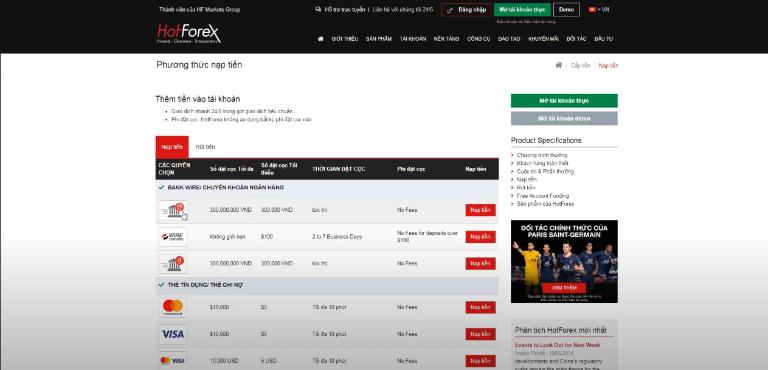
Task: Open the ĐÀO TẠO menu
Action: point(509,39)
